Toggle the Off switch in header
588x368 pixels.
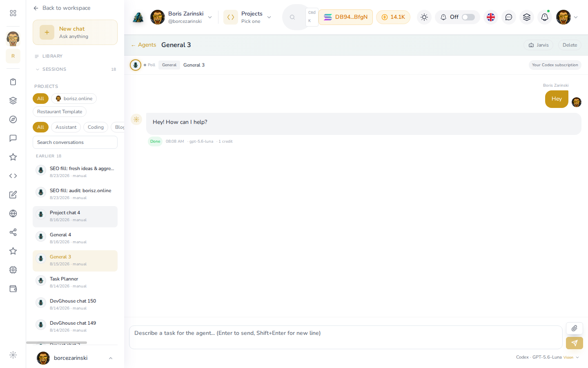point(468,17)
